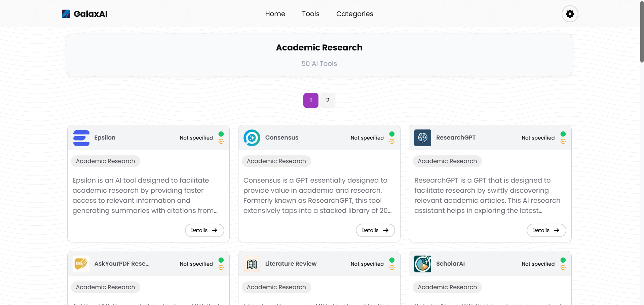Open Details for Consensus
Image resolution: width=644 pixels, height=305 pixels.
(x=375, y=230)
